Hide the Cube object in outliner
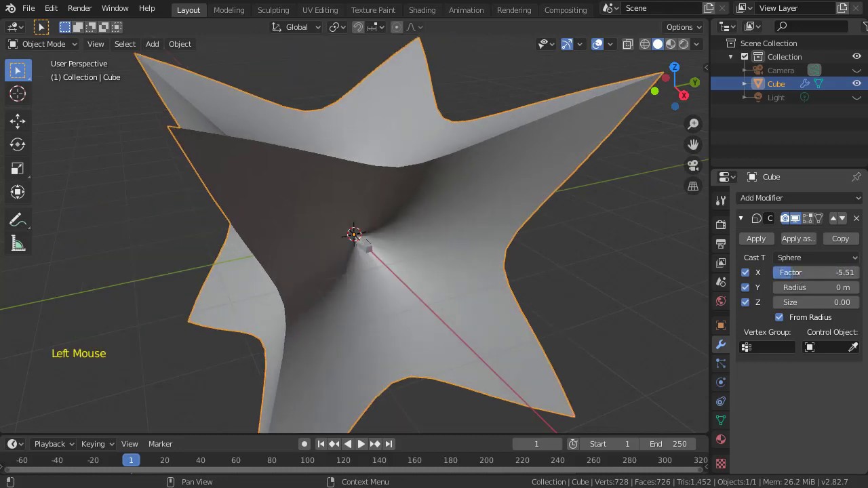The image size is (868, 488). pos(856,84)
